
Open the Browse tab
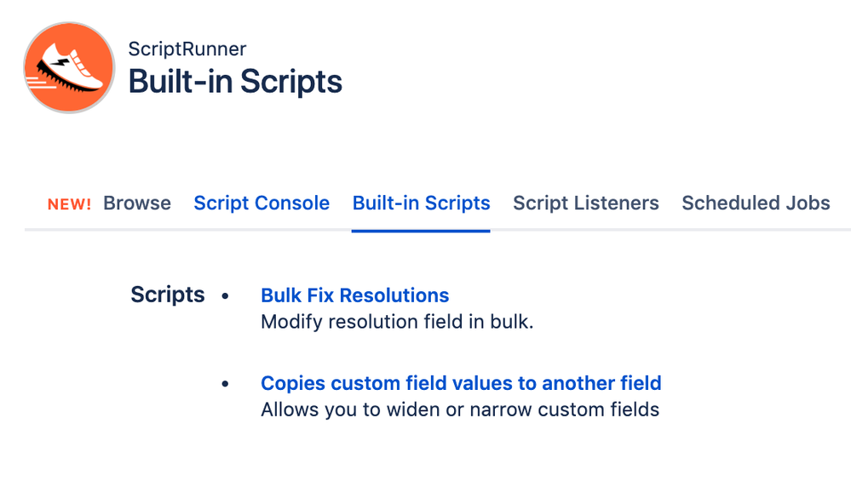point(137,203)
